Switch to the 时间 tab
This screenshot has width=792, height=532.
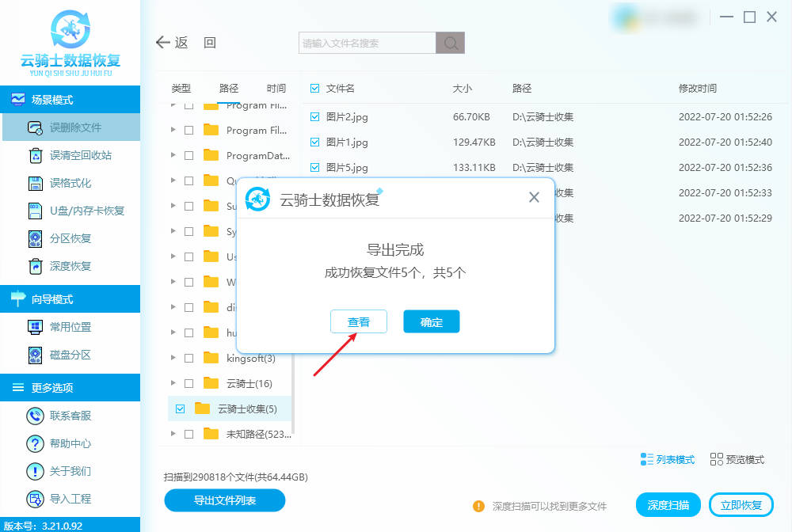coord(276,89)
